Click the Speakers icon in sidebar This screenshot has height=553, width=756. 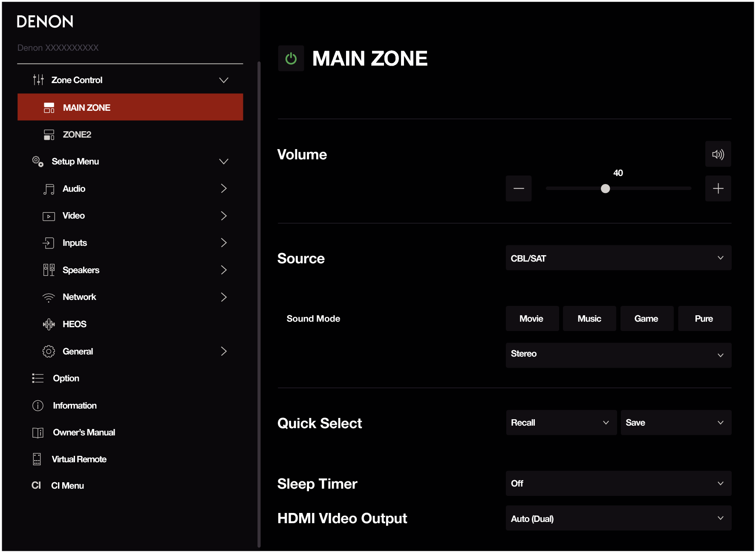[49, 270]
